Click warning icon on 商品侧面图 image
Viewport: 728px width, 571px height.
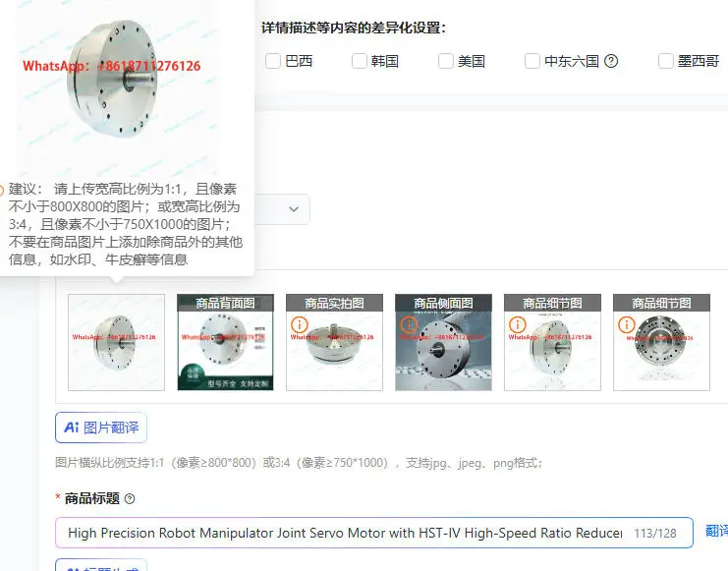click(409, 324)
